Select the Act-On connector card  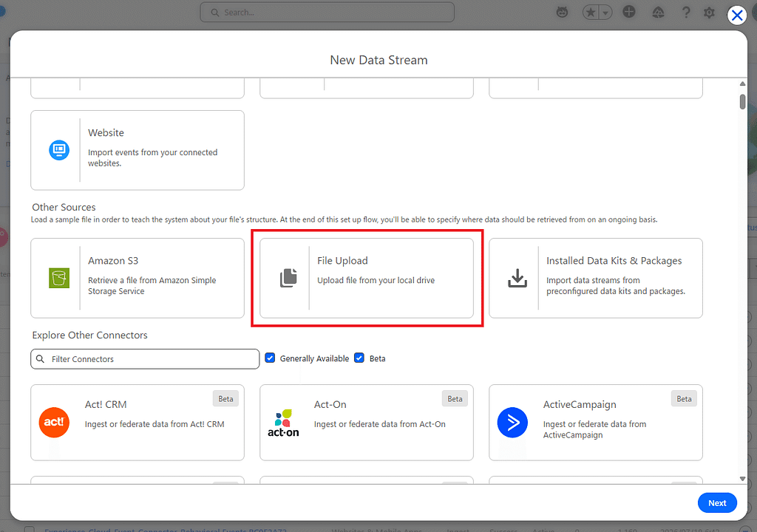(367, 423)
